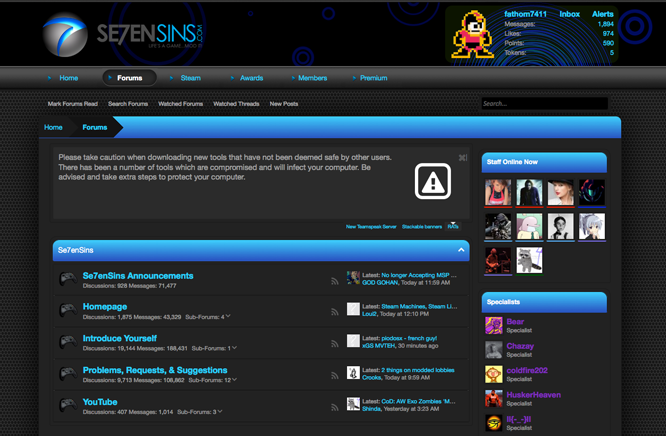This screenshot has width=666, height=436.
Task: Open latest thread '2 things on modded lobbies'
Action: 418,370
